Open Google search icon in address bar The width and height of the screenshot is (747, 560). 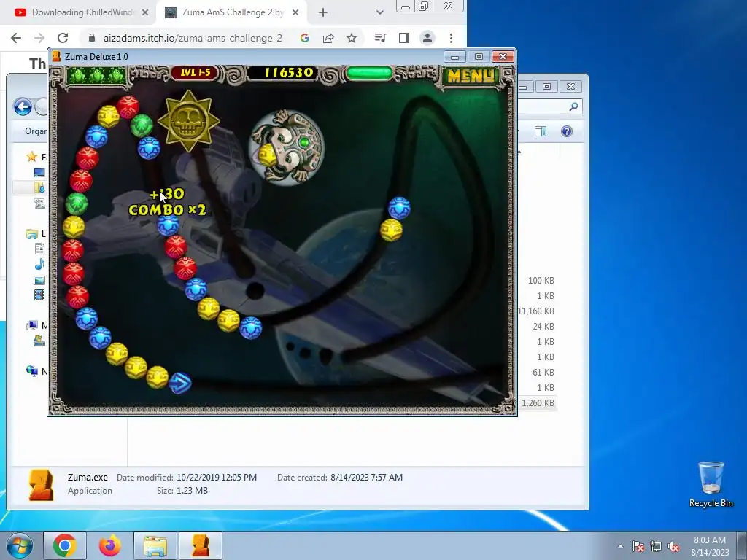click(x=305, y=38)
